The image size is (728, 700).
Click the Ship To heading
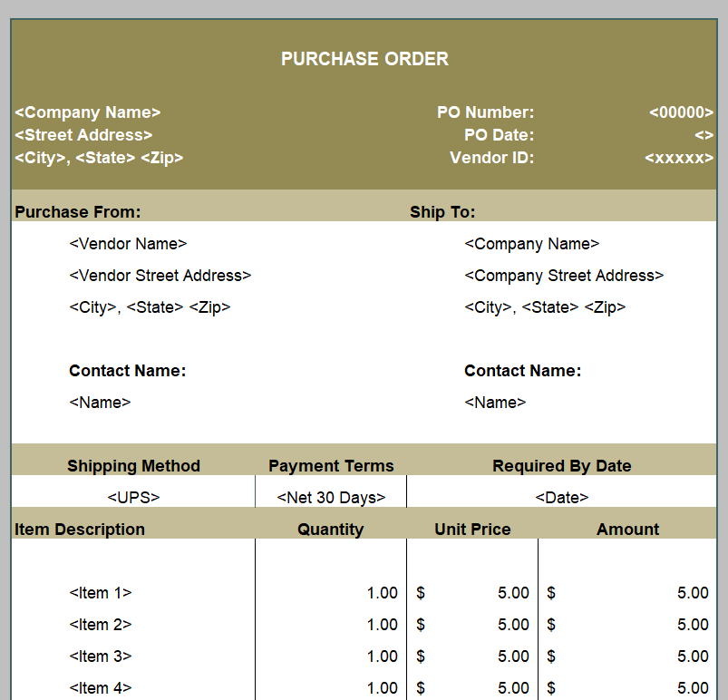442,212
